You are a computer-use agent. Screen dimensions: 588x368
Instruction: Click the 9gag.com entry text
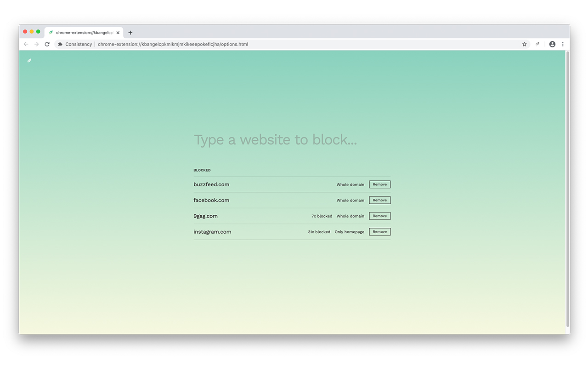[205, 216]
